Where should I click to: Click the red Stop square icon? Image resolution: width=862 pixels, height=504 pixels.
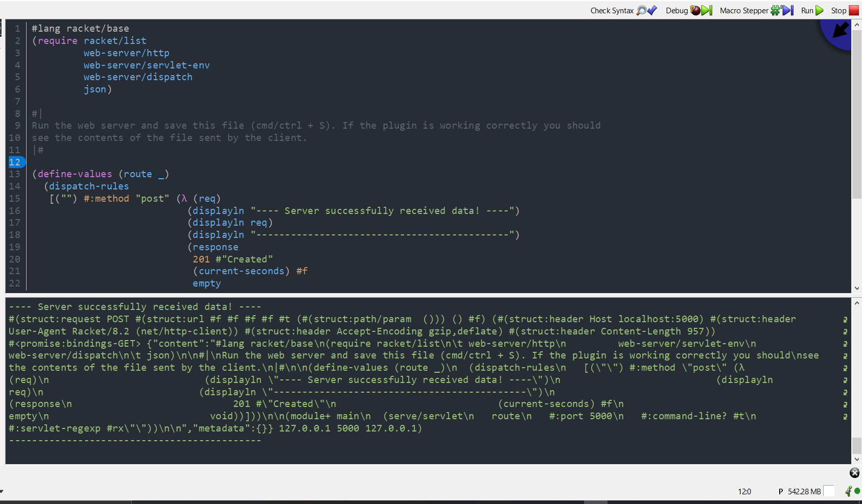pos(854,10)
